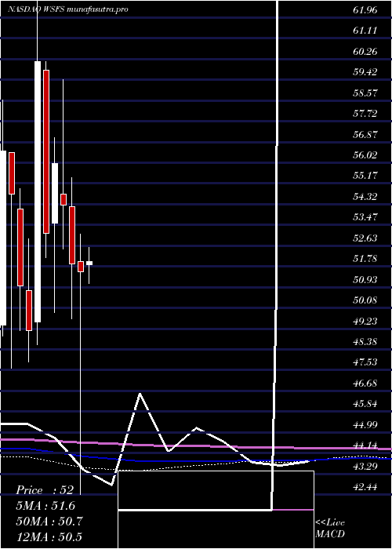The width and height of the screenshot is (392, 549).
Task: Click the 60.26 price axis label
Action: coord(365,52)
